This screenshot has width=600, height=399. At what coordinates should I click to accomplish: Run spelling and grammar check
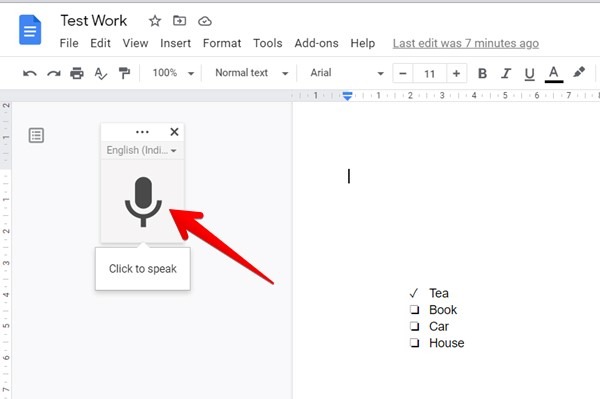coord(101,73)
